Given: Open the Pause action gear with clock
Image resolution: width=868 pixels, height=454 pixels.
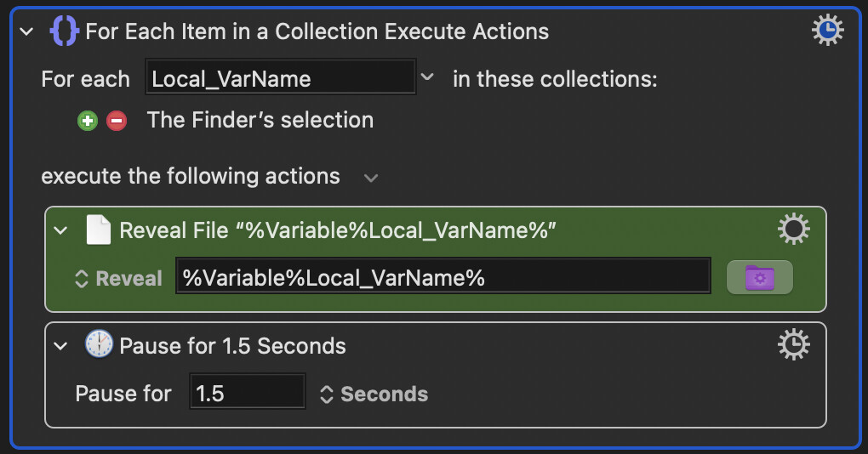Looking at the screenshot, I should [794, 344].
